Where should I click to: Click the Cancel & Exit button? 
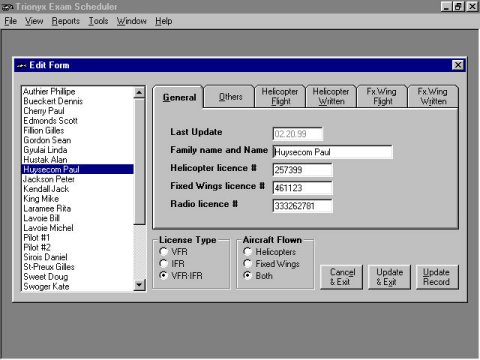[x=341, y=277]
